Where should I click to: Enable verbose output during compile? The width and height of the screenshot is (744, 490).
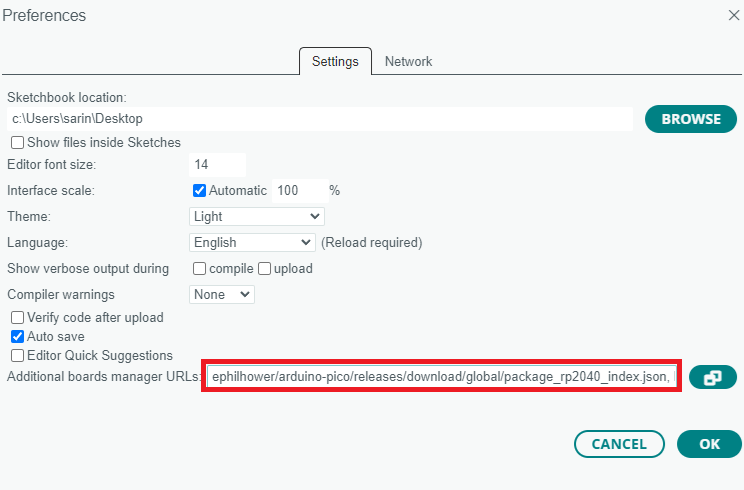[200, 268]
